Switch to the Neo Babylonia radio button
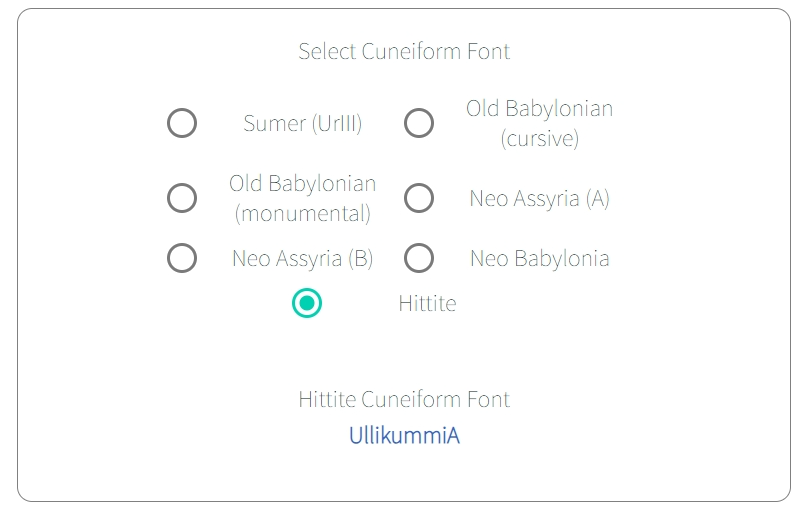Viewport: 807px width, 513px height. coord(419,258)
